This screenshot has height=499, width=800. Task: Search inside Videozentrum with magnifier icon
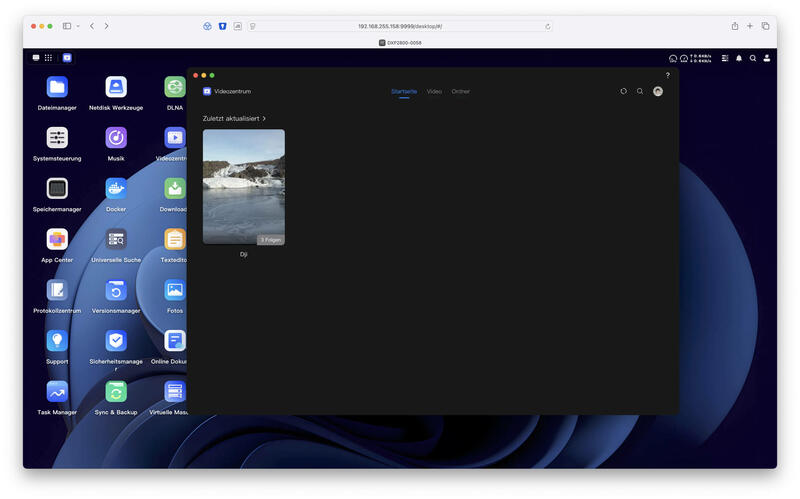pos(640,91)
